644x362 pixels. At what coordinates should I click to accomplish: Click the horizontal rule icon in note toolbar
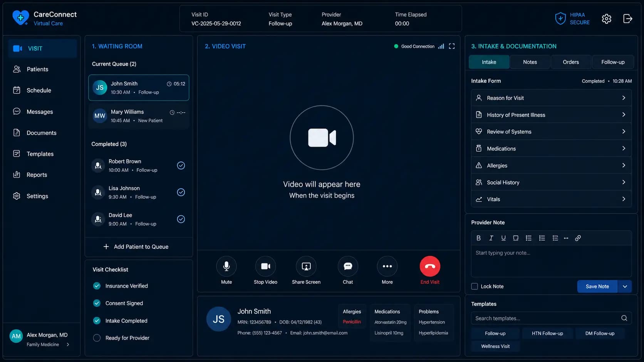(566, 238)
